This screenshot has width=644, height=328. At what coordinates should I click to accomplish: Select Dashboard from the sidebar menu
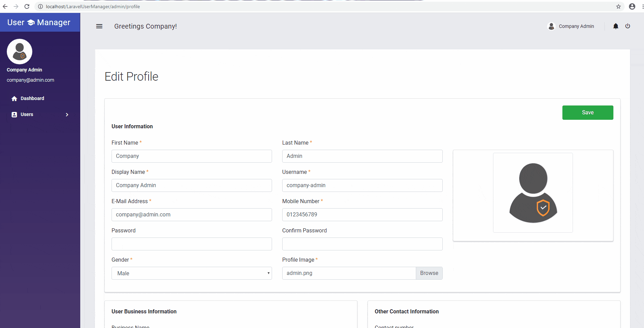coord(32,98)
